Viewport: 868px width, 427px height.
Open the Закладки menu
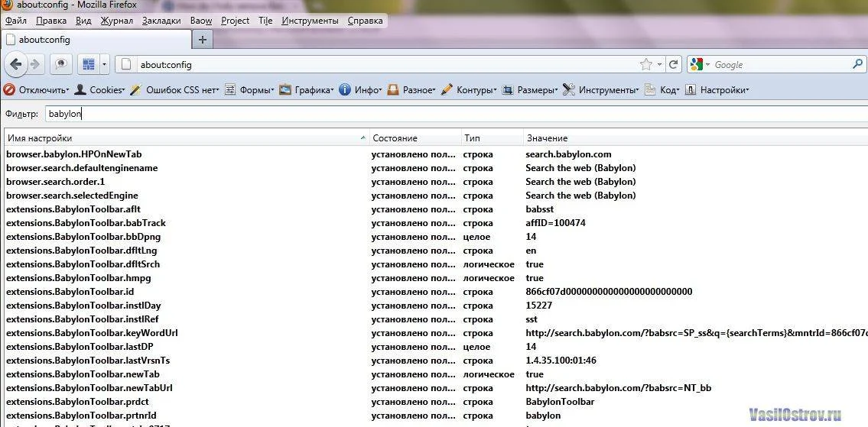coord(161,21)
